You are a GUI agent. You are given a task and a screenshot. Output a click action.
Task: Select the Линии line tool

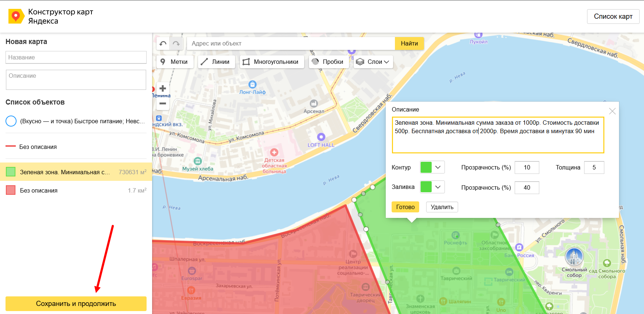(x=216, y=62)
